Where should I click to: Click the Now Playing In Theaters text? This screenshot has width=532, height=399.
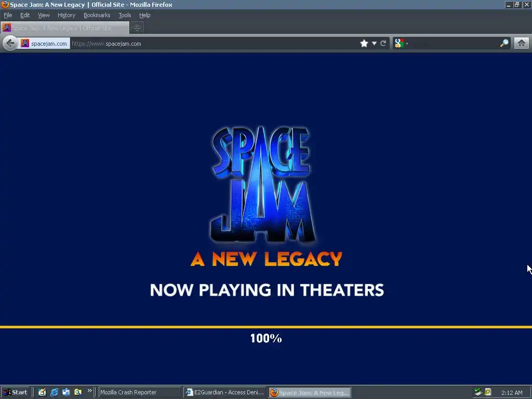click(x=267, y=290)
